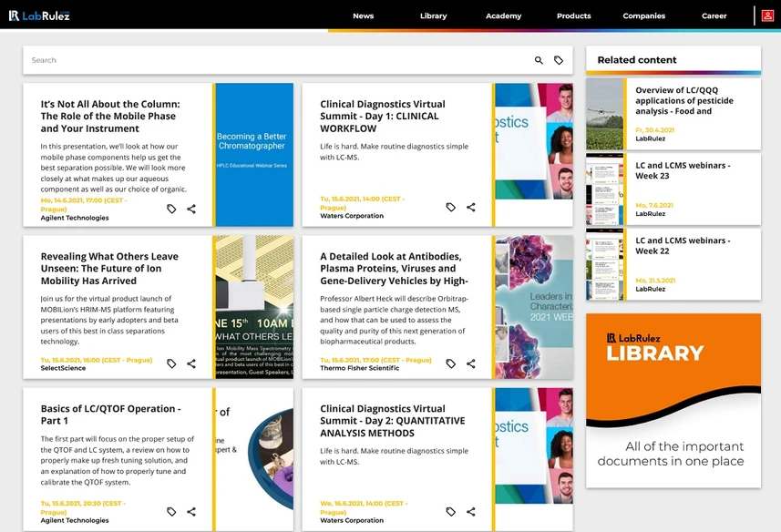Screen dimensions: 781x532
Task: Click the search magnifier icon
Action: tap(539, 60)
